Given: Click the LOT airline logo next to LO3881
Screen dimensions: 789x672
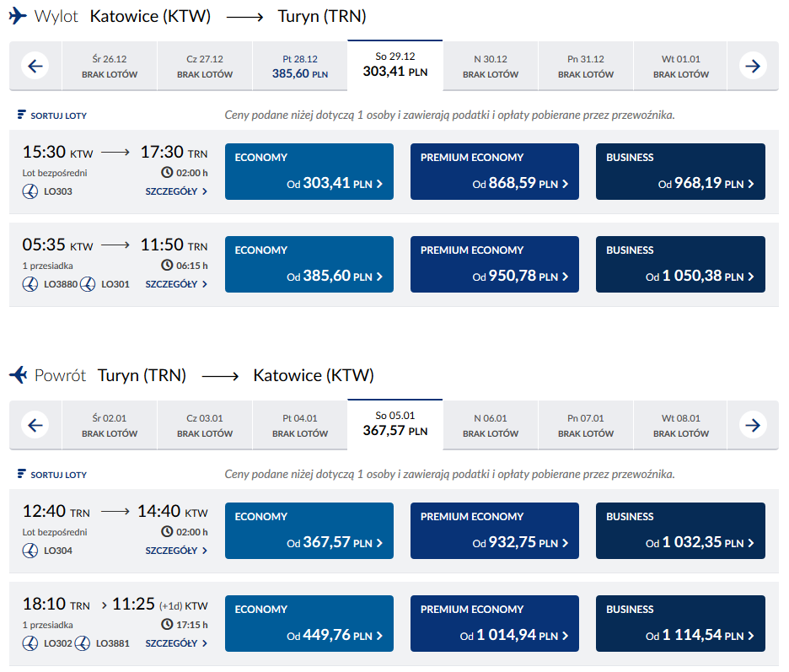Looking at the screenshot, I should 83,643.
